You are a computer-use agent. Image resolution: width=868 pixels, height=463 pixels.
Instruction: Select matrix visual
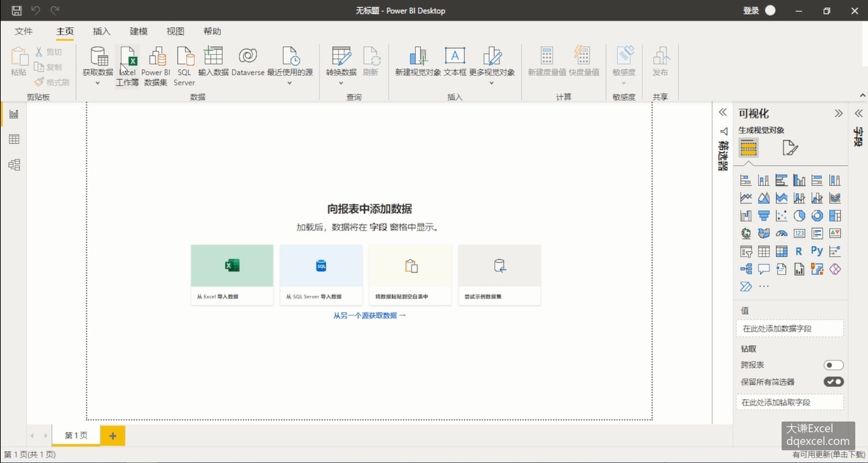781,252
